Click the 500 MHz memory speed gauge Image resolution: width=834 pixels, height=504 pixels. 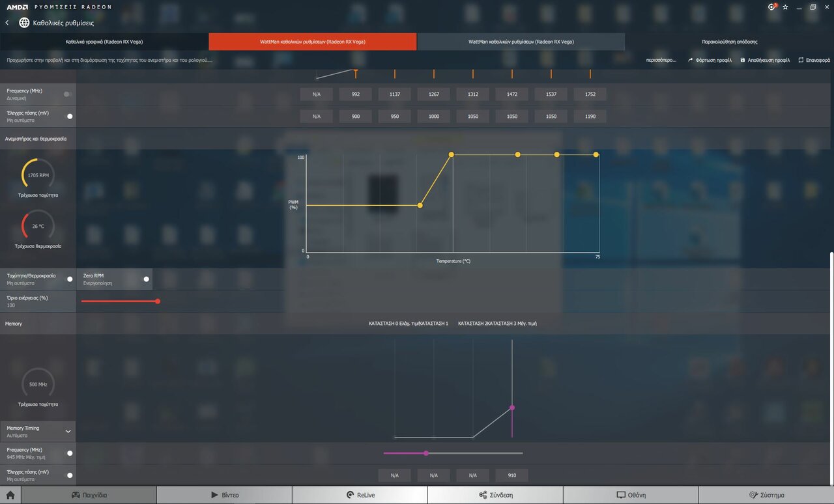38,384
